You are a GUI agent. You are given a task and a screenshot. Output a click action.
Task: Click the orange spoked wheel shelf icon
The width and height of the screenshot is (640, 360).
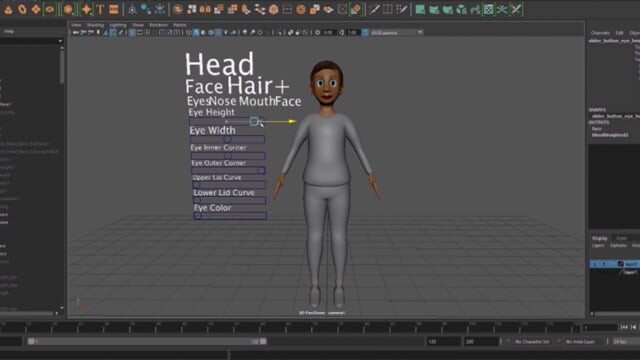301,9
